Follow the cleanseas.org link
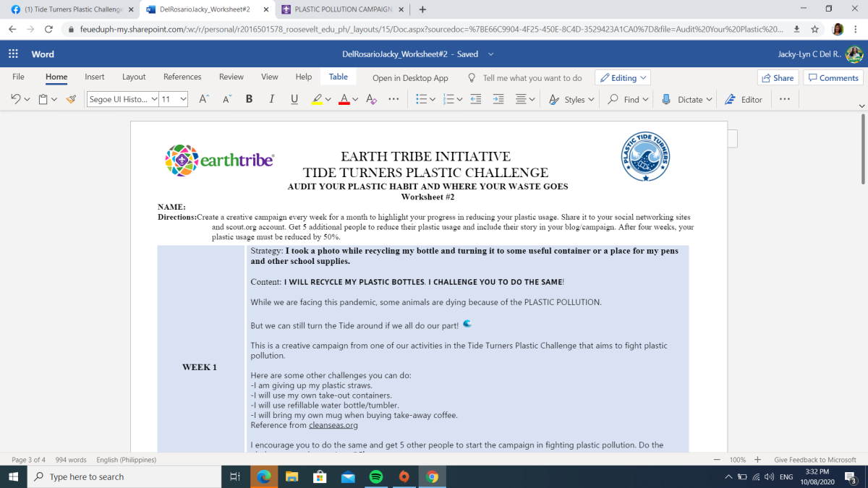Image resolution: width=868 pixels, height=488 pixels. point(333,425)
